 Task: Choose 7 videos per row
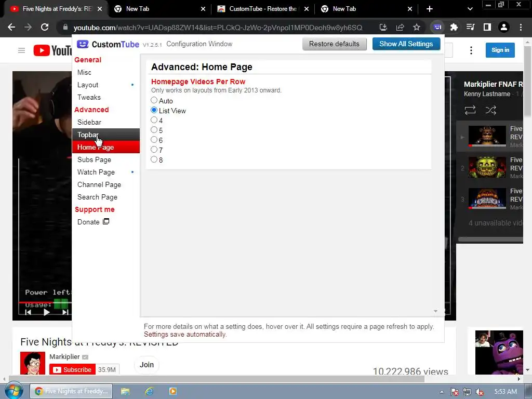click(x=154, y=149)
